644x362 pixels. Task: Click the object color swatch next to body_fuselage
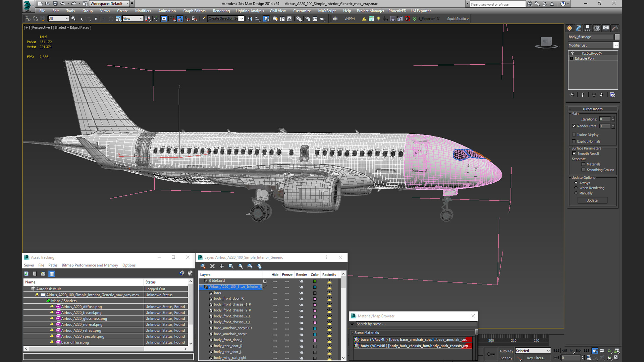[x=617, y=37]
